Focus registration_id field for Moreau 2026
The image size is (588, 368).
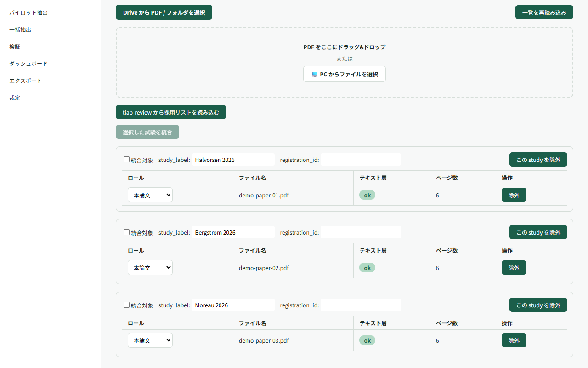[361, 305]
